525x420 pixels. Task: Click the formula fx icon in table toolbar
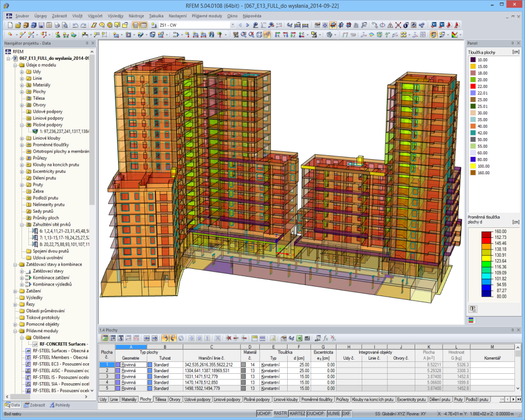coord(325,338)
